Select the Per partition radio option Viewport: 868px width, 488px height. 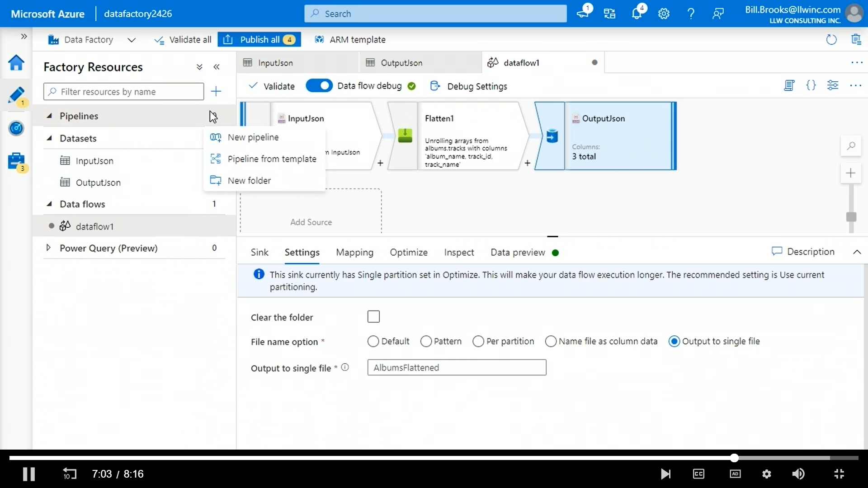[478, 342]
